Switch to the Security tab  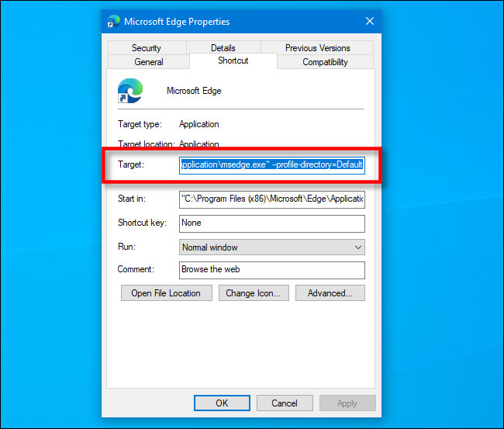(x=147, y=47)
